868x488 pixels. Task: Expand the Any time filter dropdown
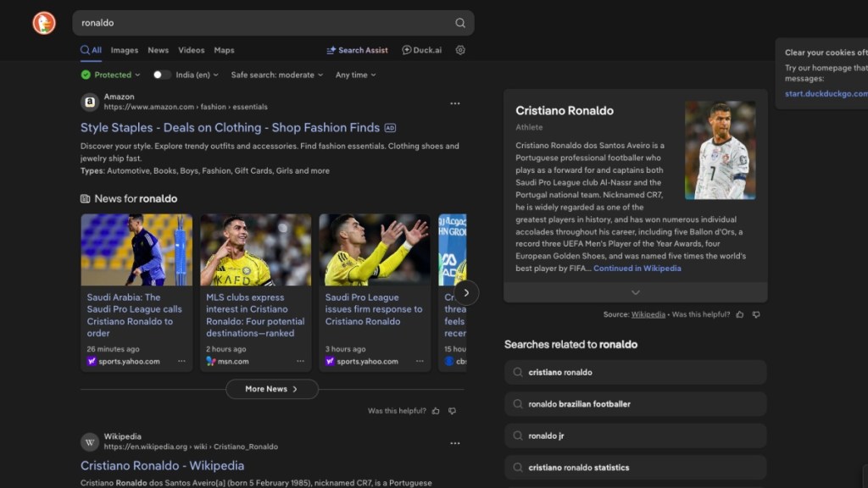click(x=354, y=75)
